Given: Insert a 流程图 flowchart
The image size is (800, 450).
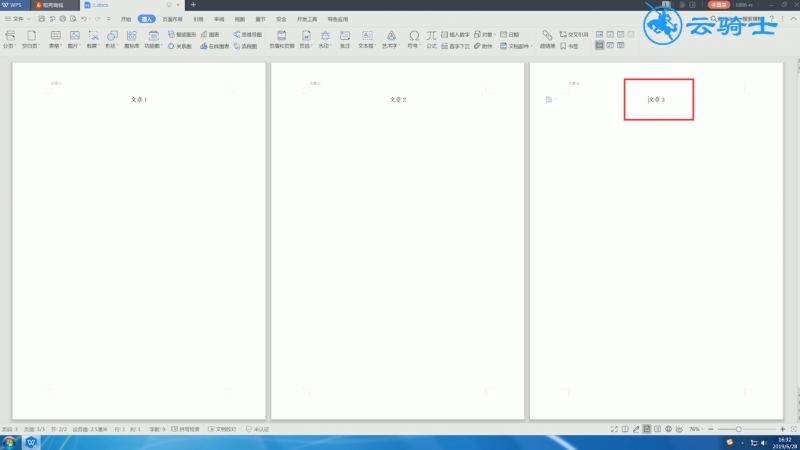Looking at the screenshot, I should click(245, 46).
